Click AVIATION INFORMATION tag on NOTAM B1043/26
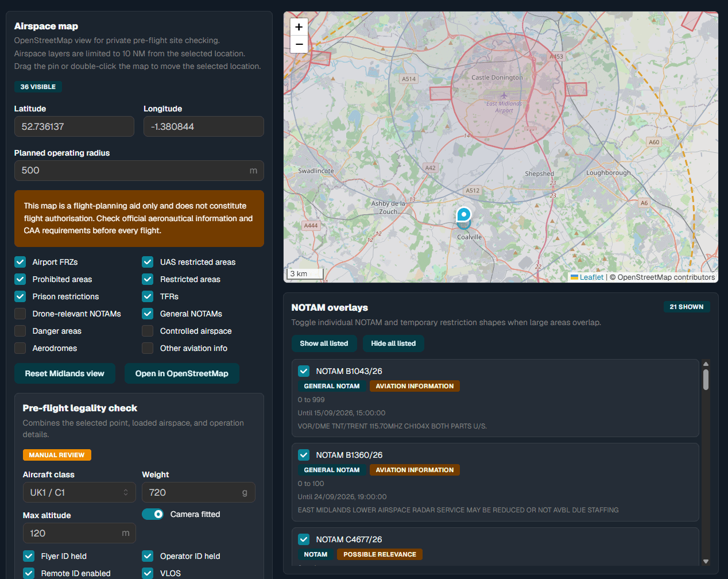 click(415, 386)
